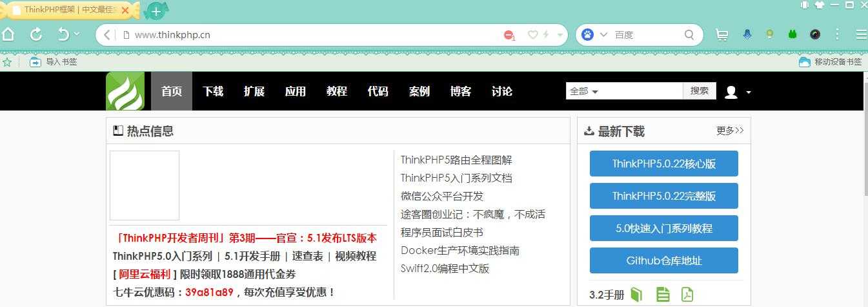Click 导入书签 import bookmarks
Viewport: 868px width, 307px height.
[54, 62]
